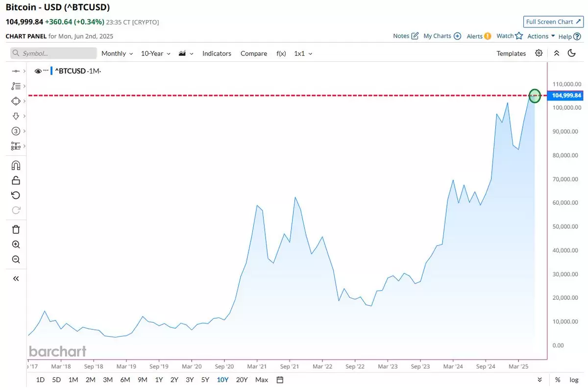Click the blue color bar beside ^BTCUSD
Image resolution: width=588 pixels, height=390 pixels.
pyautogui.click(x=51, y=71)
